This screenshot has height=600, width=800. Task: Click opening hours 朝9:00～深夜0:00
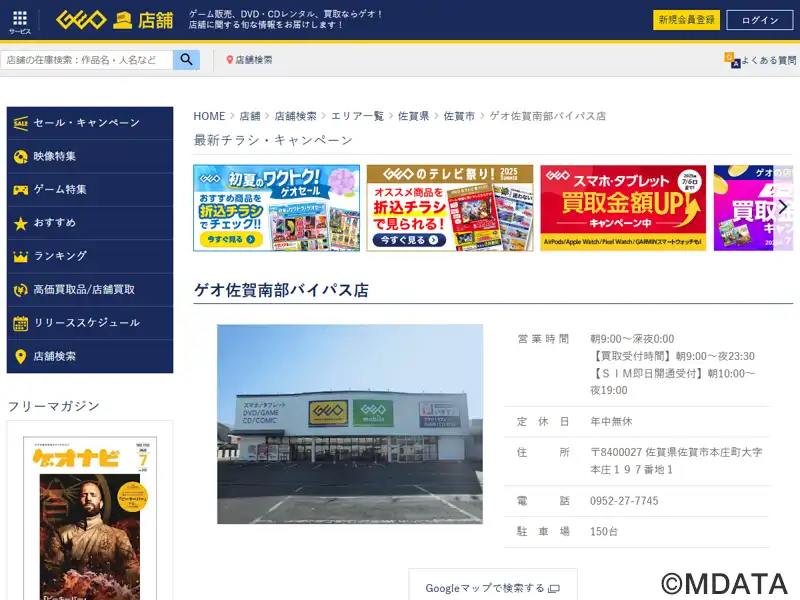coord(632,339)
